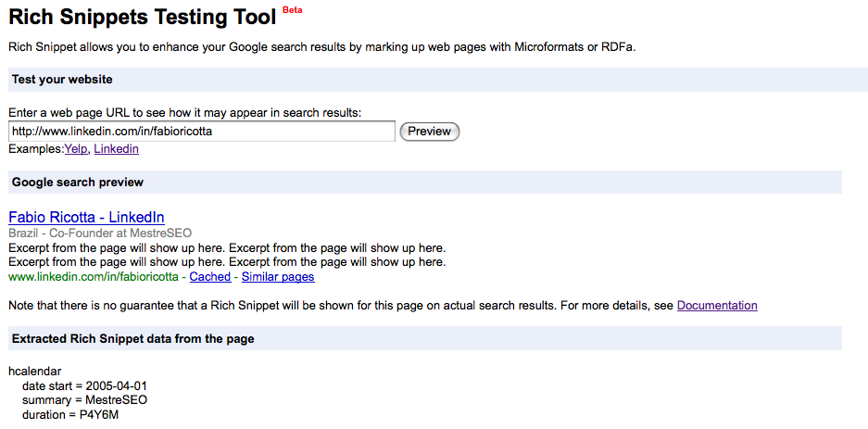This screenshot has height=429, width=868.
Task: Click the hcalendar label
Action: (34, 371)
